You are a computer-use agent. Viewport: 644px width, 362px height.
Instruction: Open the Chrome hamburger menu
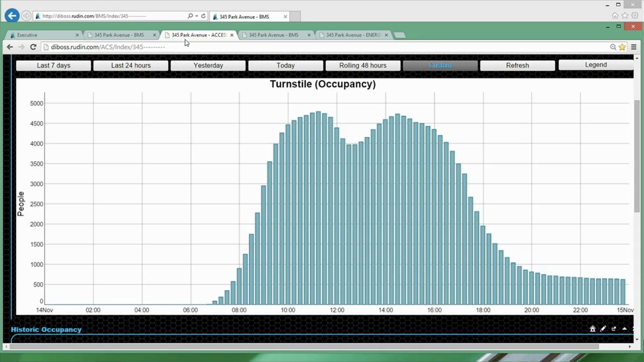pos(634,47)
